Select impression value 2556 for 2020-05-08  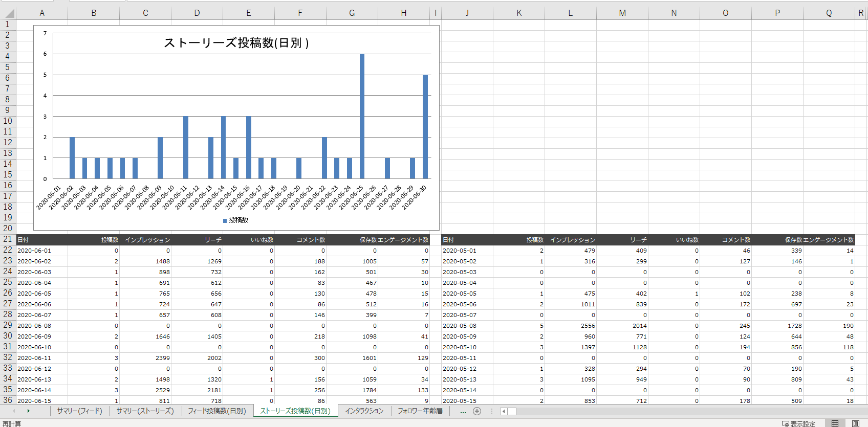[x=571, y=326]
